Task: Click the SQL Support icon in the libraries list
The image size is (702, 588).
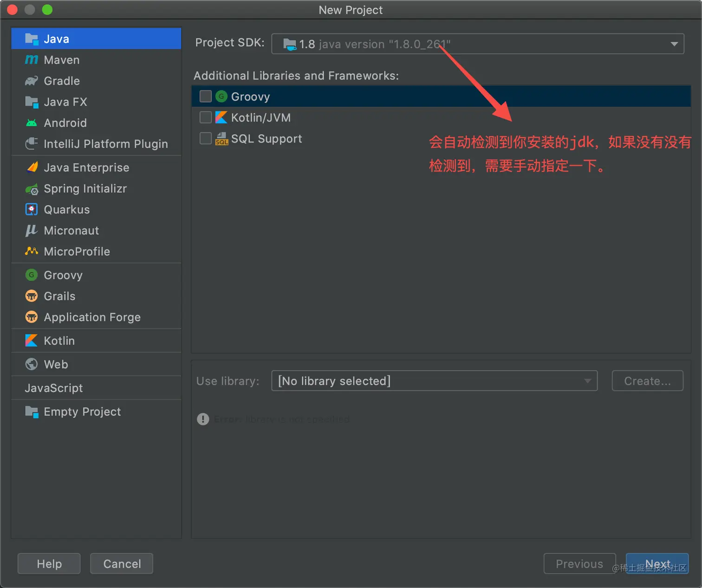Action: click(x=221, y=138)
